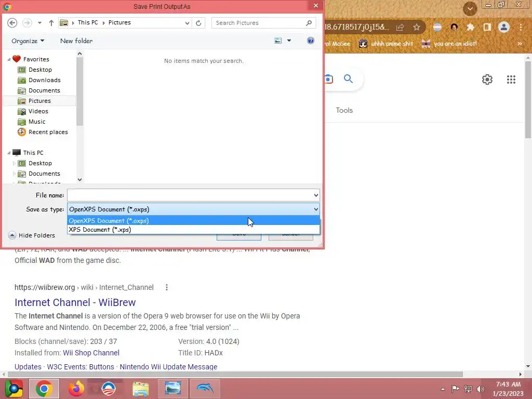Click volume speaker icon in tray
532x399 pixels.
(480, 389)
